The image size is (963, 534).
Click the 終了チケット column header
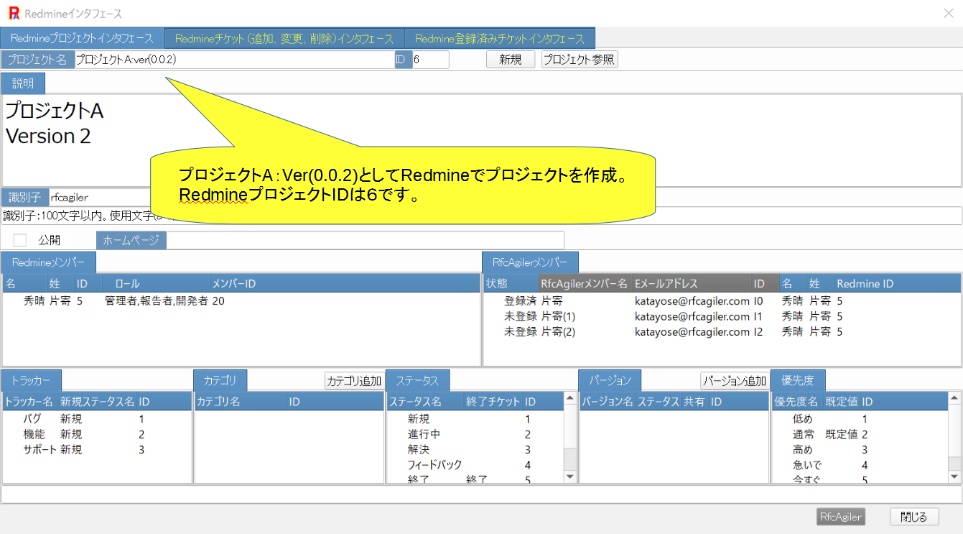point(493,402)
